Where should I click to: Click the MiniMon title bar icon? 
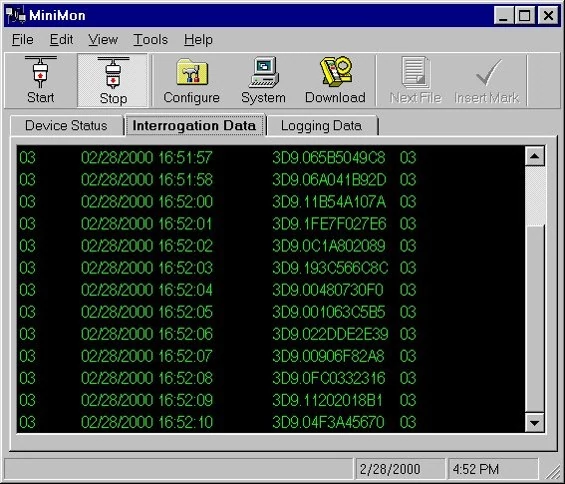pos(16,15)
